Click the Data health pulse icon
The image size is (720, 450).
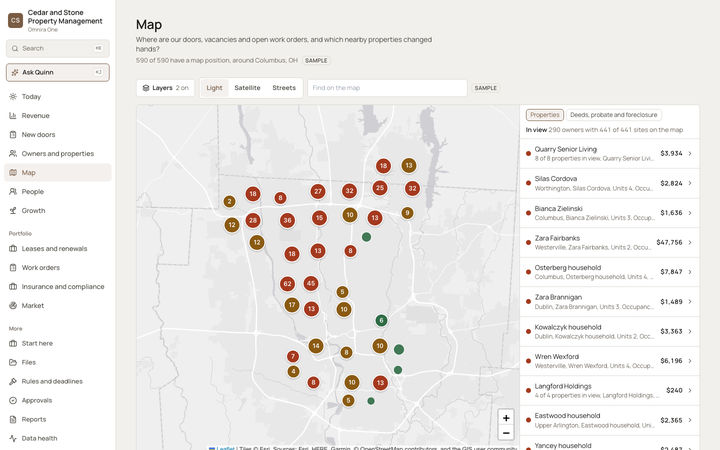[13, 438]
